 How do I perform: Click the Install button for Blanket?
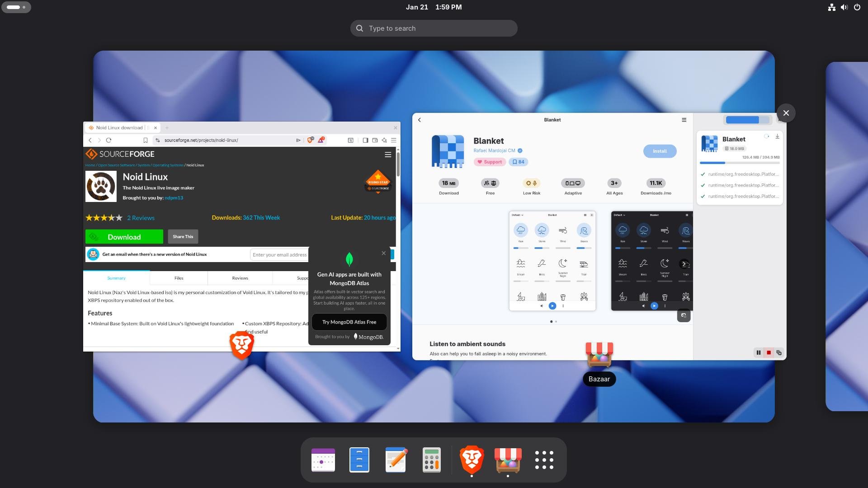[660, 151]
